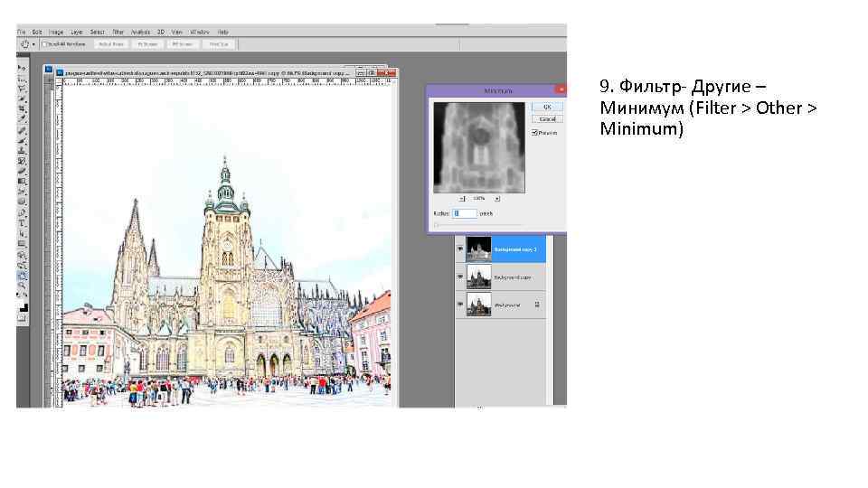Select the History Brush tool
This screenshot has height=488, width=868.
pyautogui.click(x=22, y=161)
